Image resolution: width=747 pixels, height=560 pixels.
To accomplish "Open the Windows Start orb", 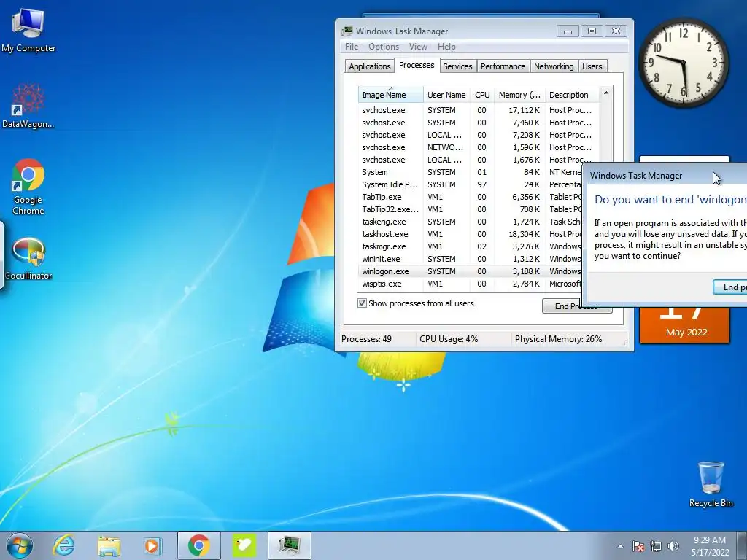I will click(20, 545).
